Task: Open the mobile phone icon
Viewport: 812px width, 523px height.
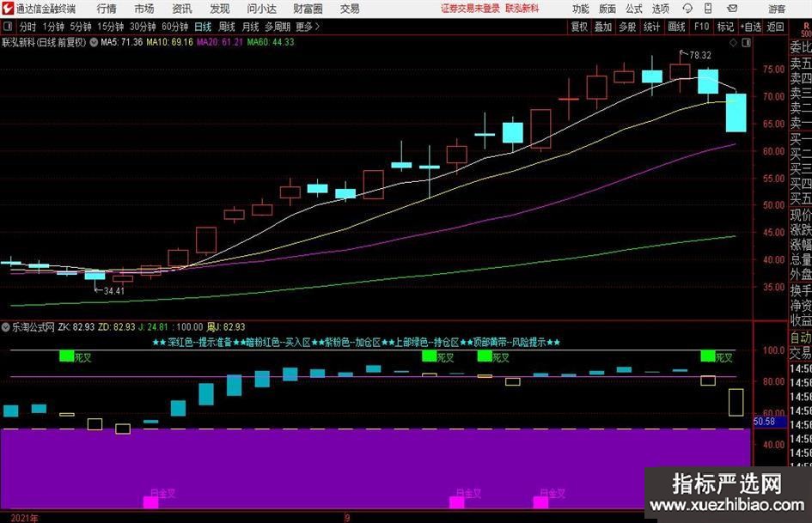Action: pos(708,9)
